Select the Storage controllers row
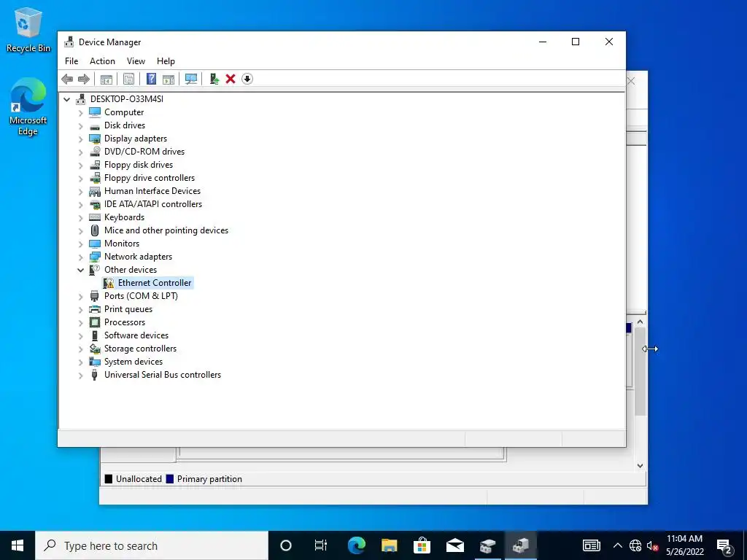This screenshot has height=560, width=747. point(140,349)
